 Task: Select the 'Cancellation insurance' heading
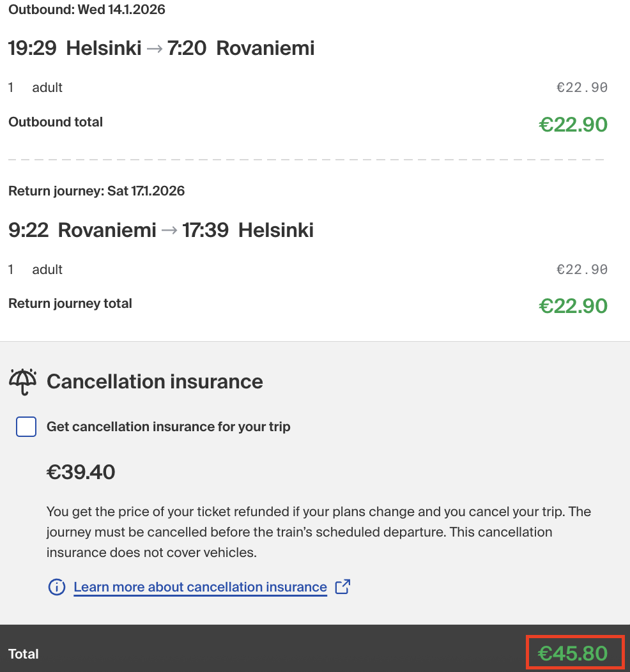click(x=155, y=382)
